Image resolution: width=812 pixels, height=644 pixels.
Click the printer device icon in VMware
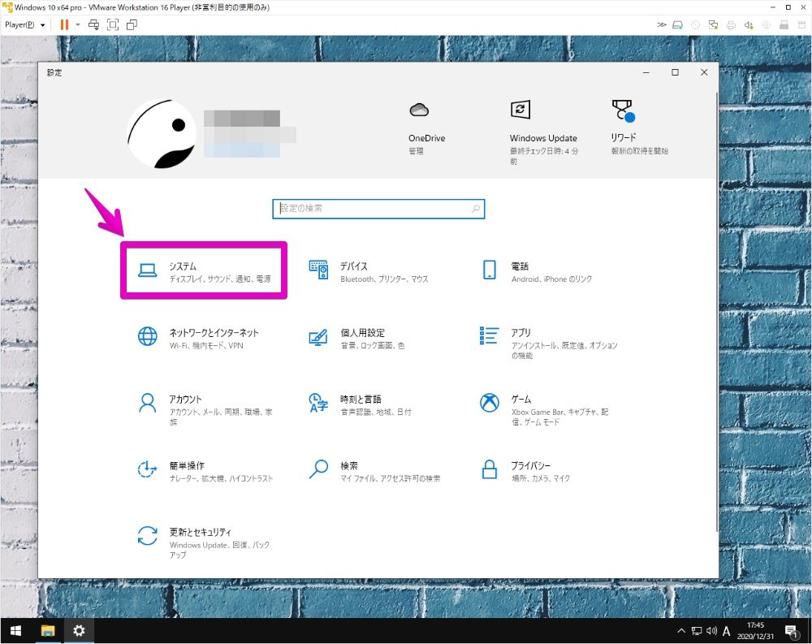click(731, 25)
